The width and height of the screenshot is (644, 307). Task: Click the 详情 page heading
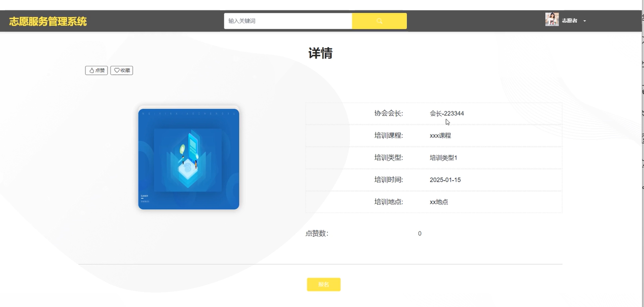321,53
